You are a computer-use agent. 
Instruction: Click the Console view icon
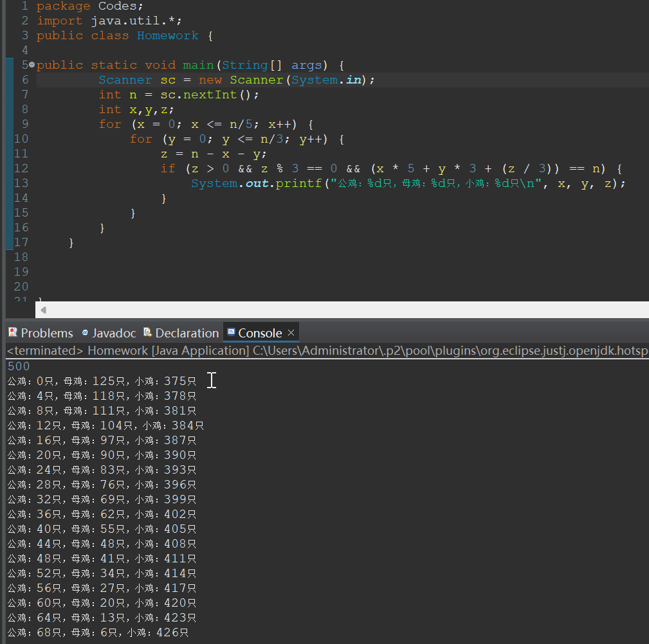click(x=231, y=332)
